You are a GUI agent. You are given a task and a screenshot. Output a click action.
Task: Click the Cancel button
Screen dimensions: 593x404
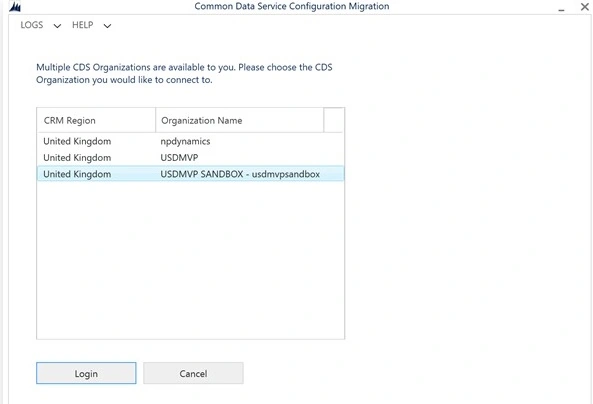(193, 373)
